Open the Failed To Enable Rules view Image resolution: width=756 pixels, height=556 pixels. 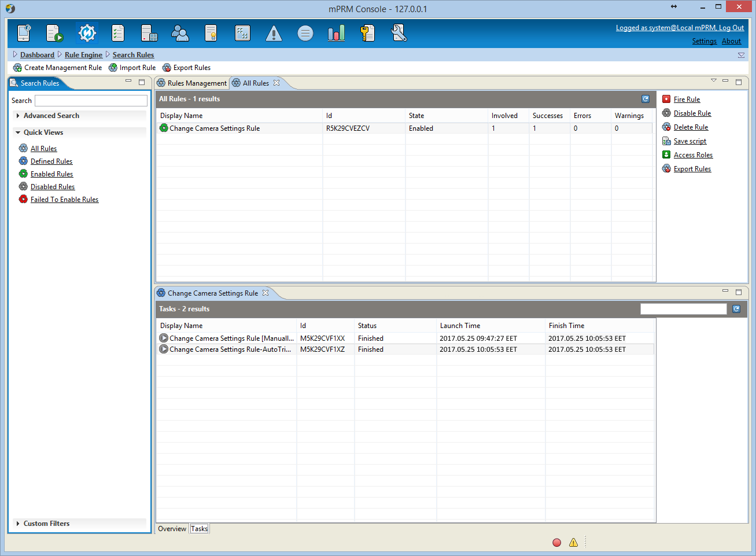pyautogui.click(x=64, y=200)
